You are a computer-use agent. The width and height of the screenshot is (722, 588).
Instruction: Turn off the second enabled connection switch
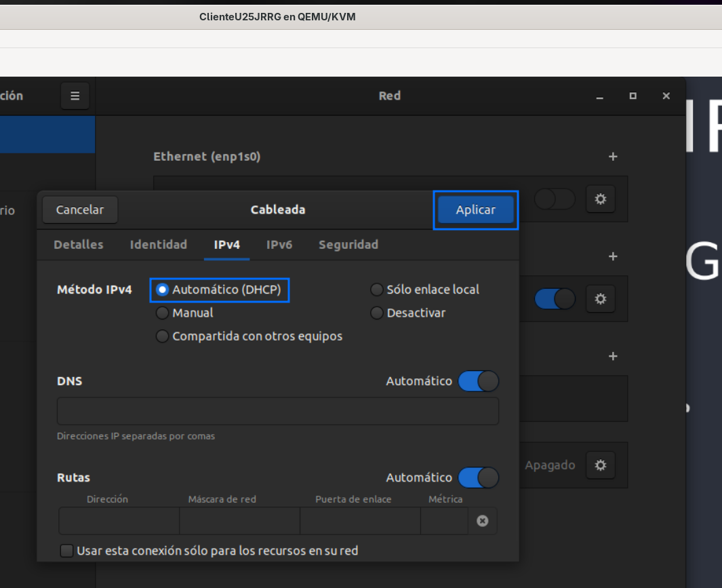point(555,299)
